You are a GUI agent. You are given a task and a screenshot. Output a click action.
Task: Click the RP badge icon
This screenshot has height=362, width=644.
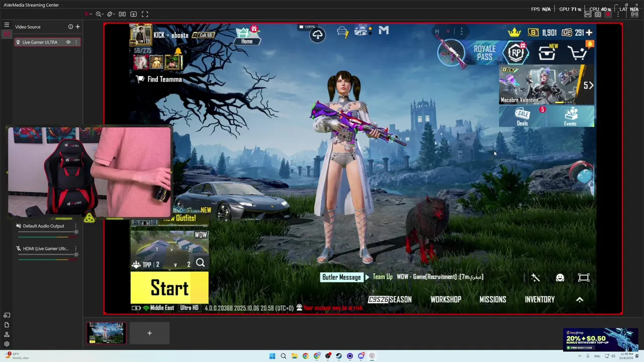point(517,52)
